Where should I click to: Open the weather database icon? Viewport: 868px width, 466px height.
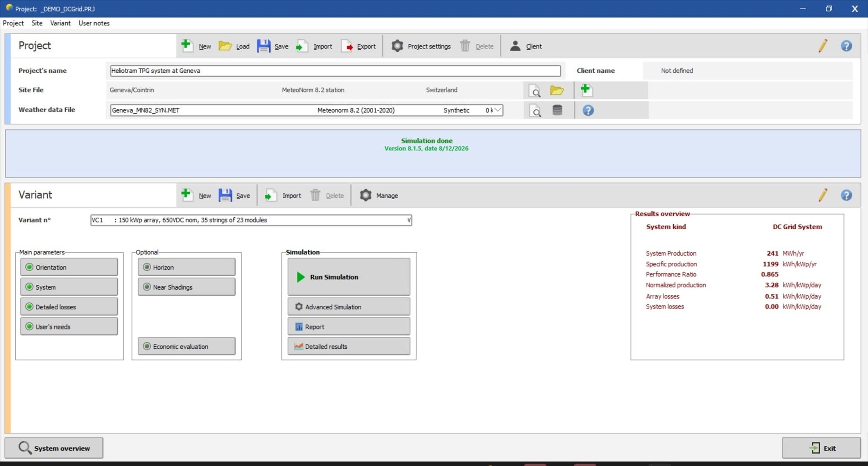(x=557, y=110)
